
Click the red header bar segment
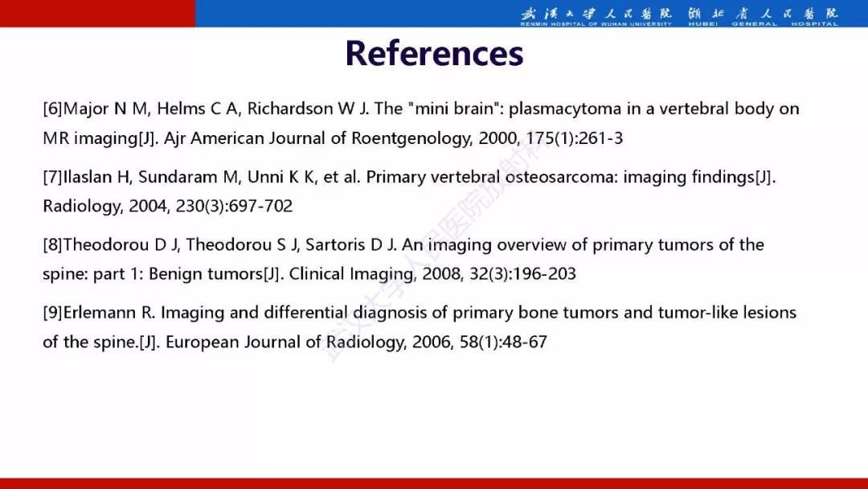(97, 14)
